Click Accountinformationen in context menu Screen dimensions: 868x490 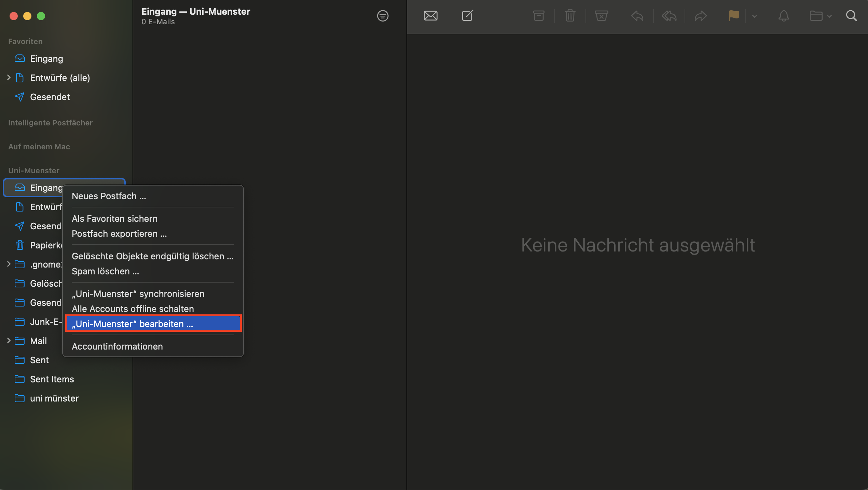point(117,346)
